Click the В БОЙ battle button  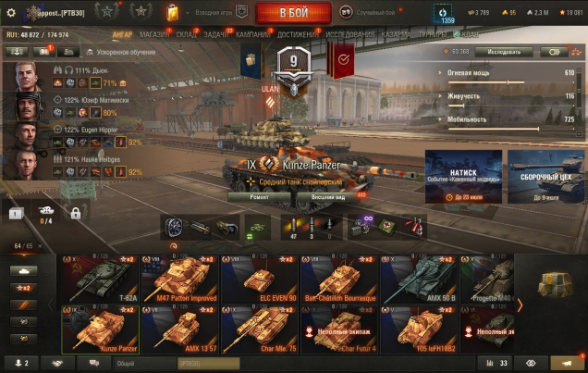(294, 13)
